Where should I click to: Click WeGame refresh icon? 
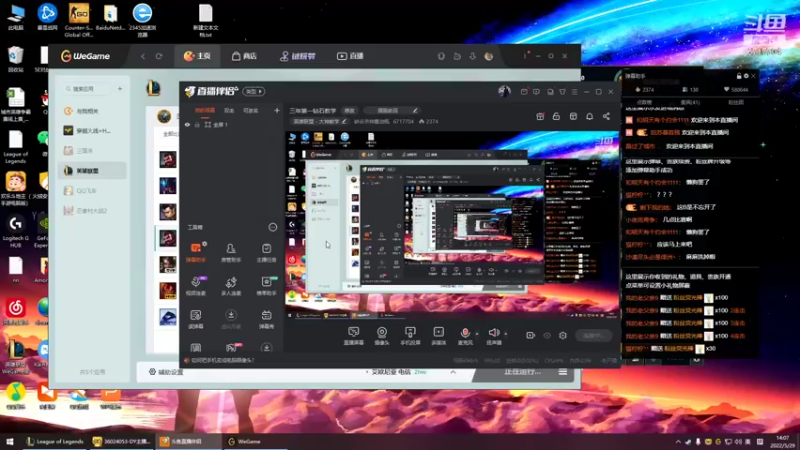pos(159,56)
